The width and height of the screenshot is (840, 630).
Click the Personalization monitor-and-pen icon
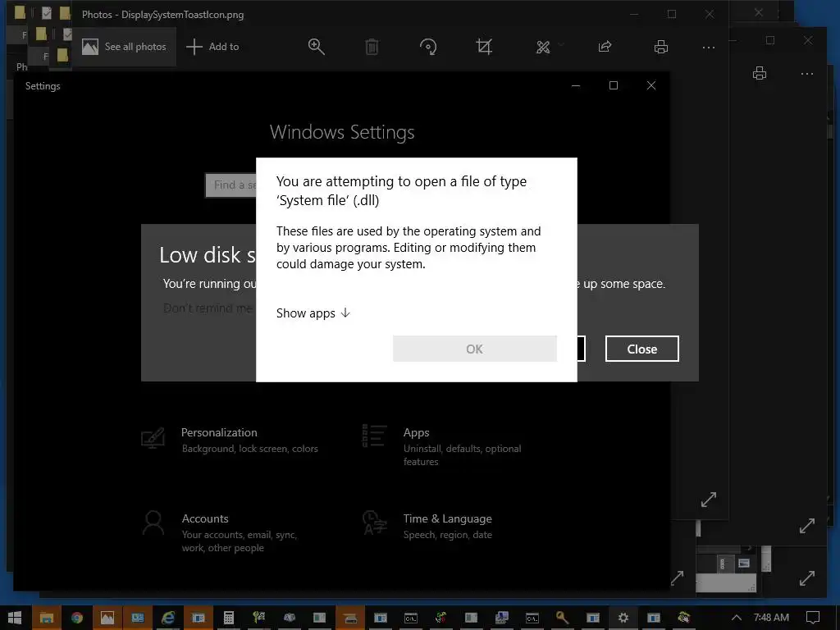click(x=153, y=438)
